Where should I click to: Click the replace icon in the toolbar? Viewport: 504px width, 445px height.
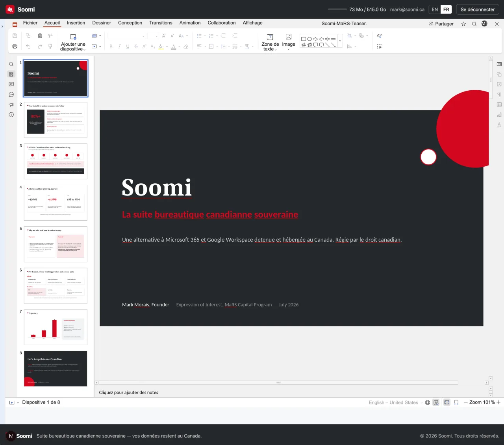(x=380, y=35)
